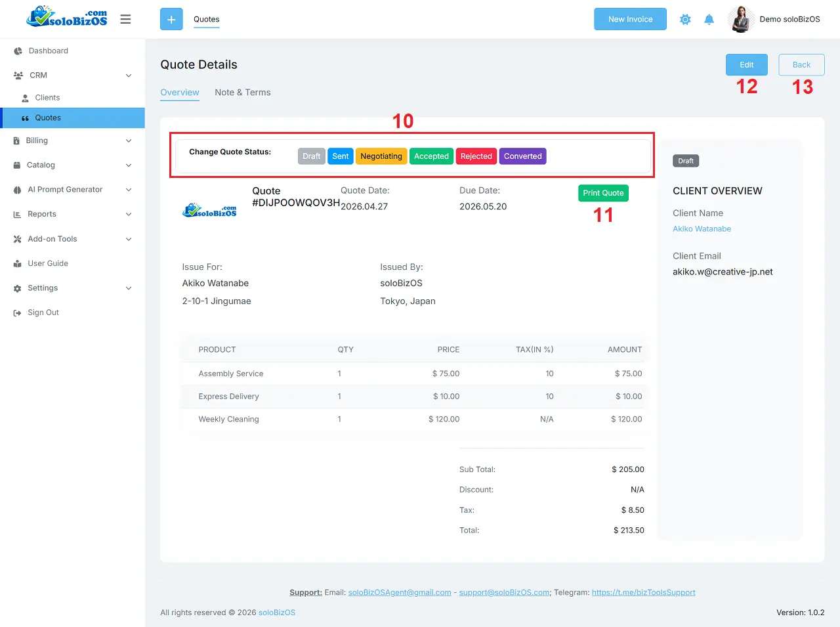Set quote status to Negotiating
The image size is (840, 627).
[x=381, y=156]
